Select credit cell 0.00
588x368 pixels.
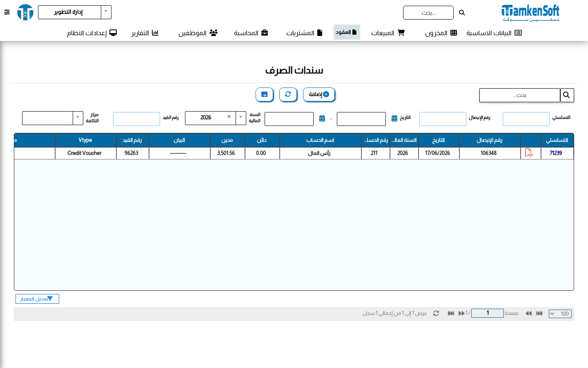262,153
